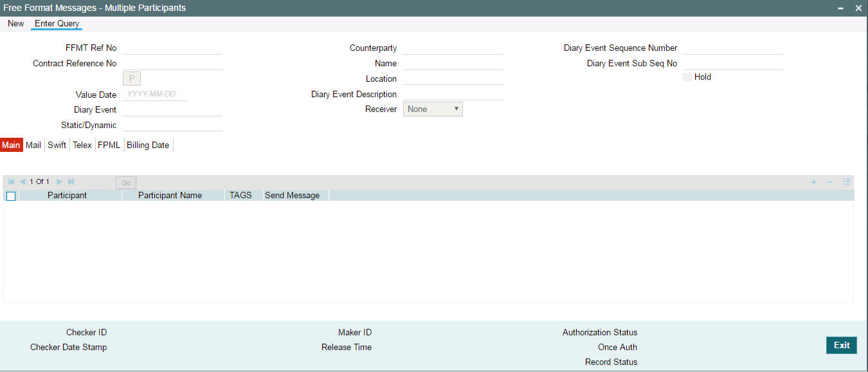Focus the Counterparty field
Viewport: 868px width, 372px height.
[x=453, y=48]
